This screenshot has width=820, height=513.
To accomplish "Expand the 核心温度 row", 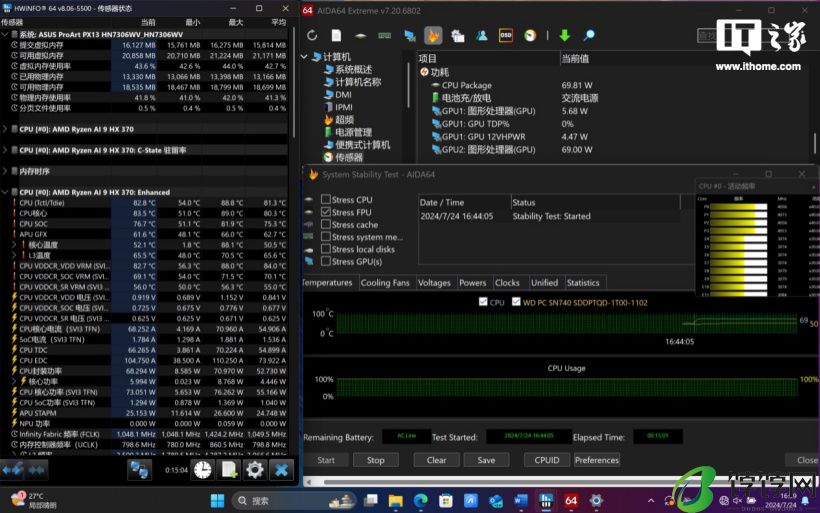I will (x=14, y=245).
